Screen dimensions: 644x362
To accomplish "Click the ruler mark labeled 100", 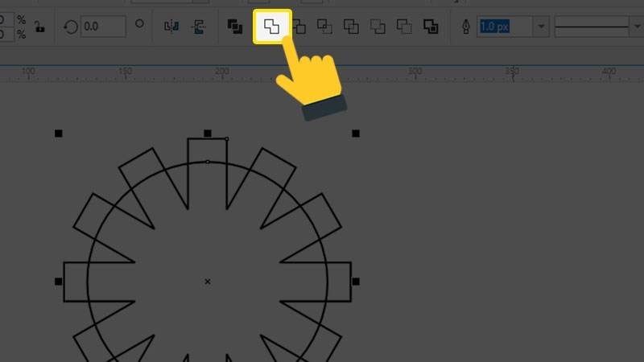I will [28, 71].
